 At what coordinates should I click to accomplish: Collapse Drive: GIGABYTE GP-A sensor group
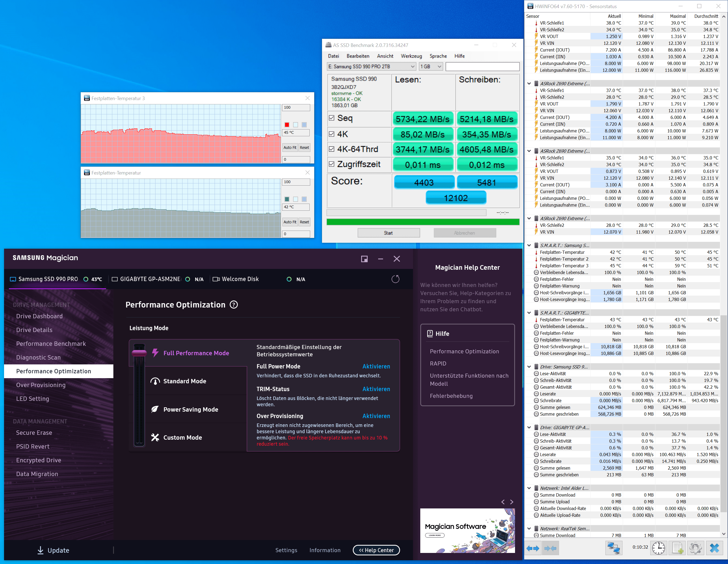coord(529,427)
